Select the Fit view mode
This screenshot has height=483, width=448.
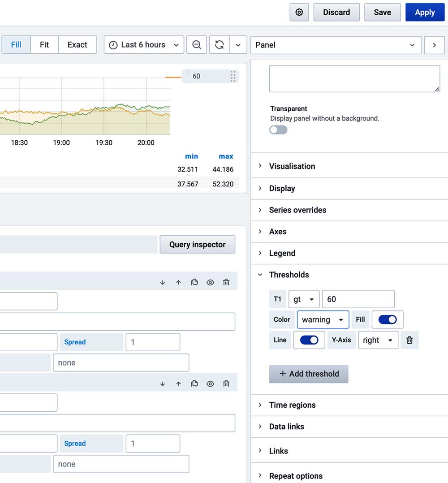point(44,45)
